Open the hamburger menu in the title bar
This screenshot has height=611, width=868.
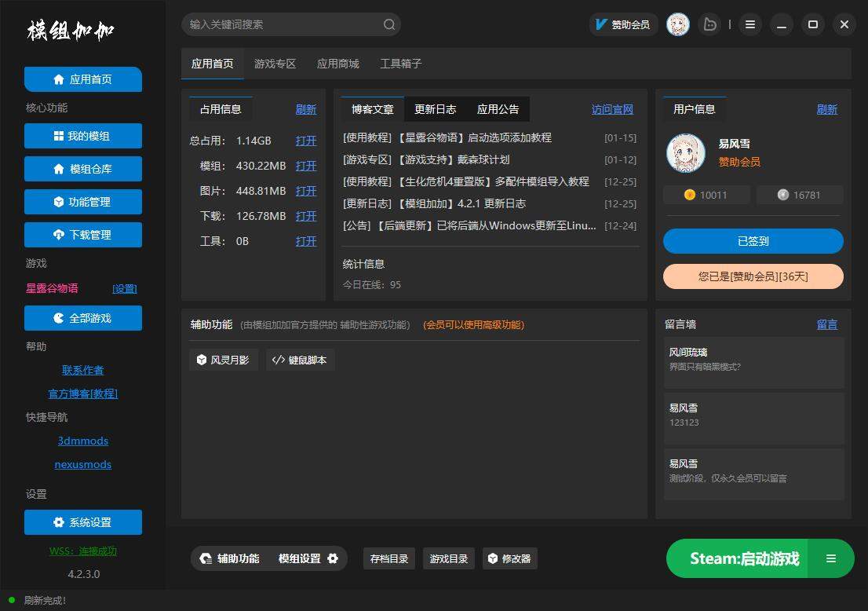(750, 24)
